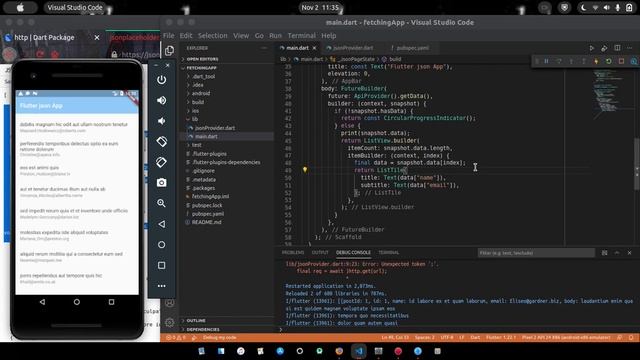Open the Selection menu

(x=213, y=36)
